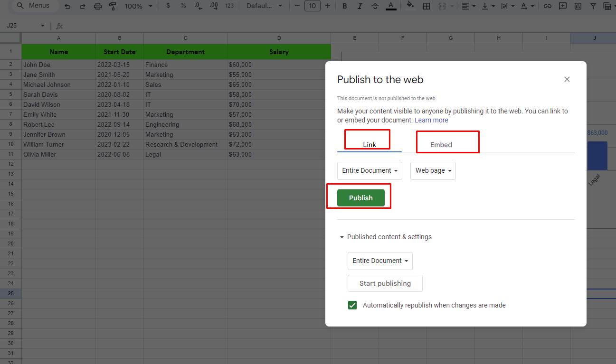The width and height of the screenshot is (616, 364).
Task: Click the Decrease decimal places icon
Action: coord(198,6)
